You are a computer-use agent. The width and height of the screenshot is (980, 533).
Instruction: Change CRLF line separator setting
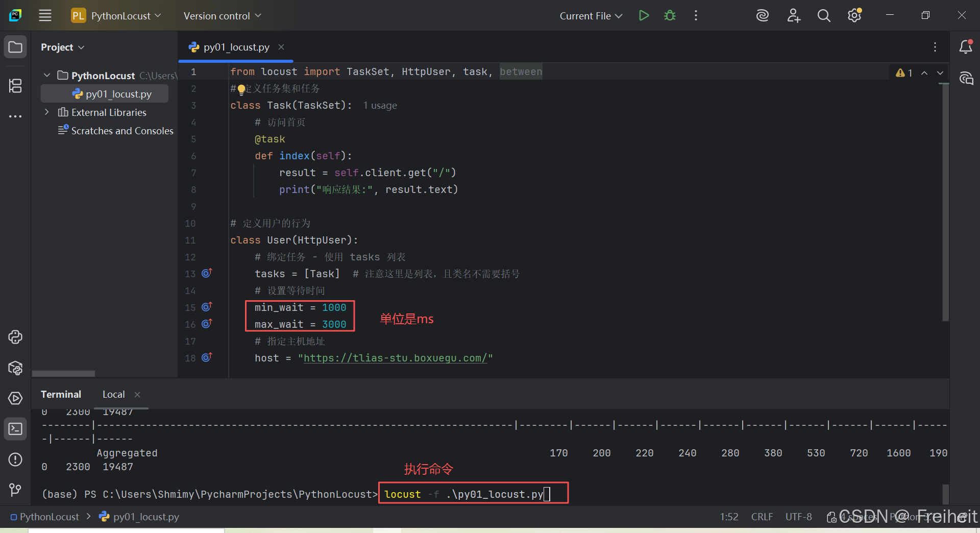coord(762,517)
